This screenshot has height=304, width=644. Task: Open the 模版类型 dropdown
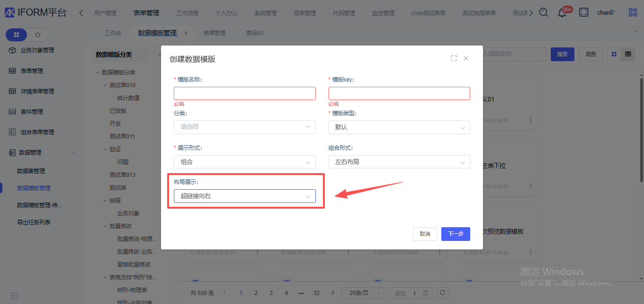point(399,127)
